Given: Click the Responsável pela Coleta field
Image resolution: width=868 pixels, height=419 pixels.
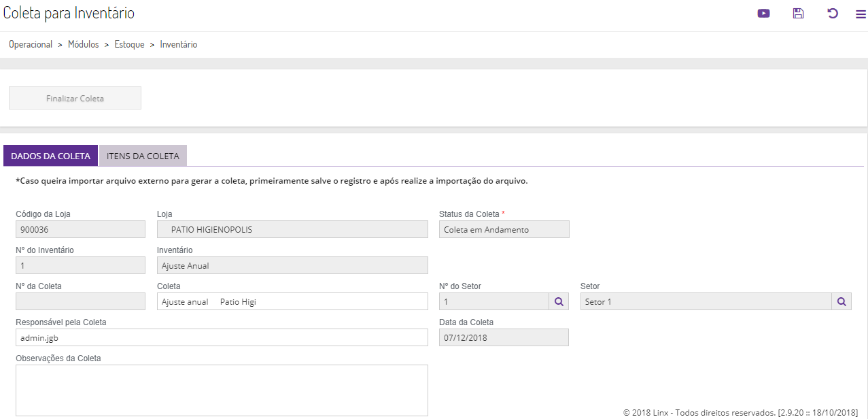Looking at the screenshot, I should coord(222,337).
